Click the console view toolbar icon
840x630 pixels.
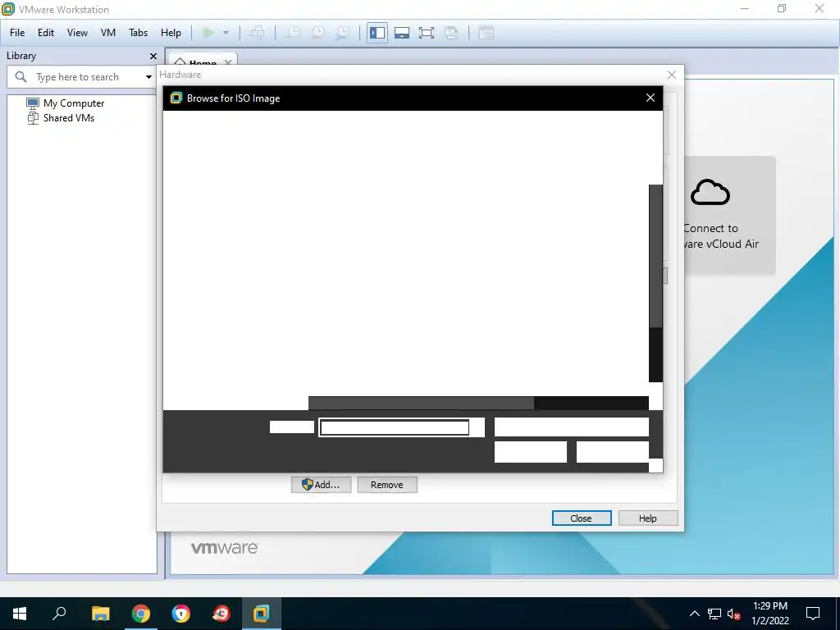coord(486,33)
